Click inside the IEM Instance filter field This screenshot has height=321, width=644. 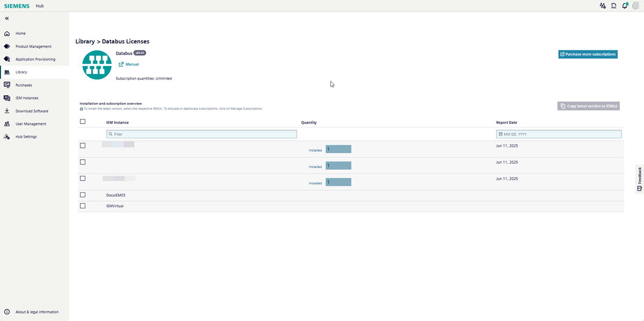pos(202,133)
